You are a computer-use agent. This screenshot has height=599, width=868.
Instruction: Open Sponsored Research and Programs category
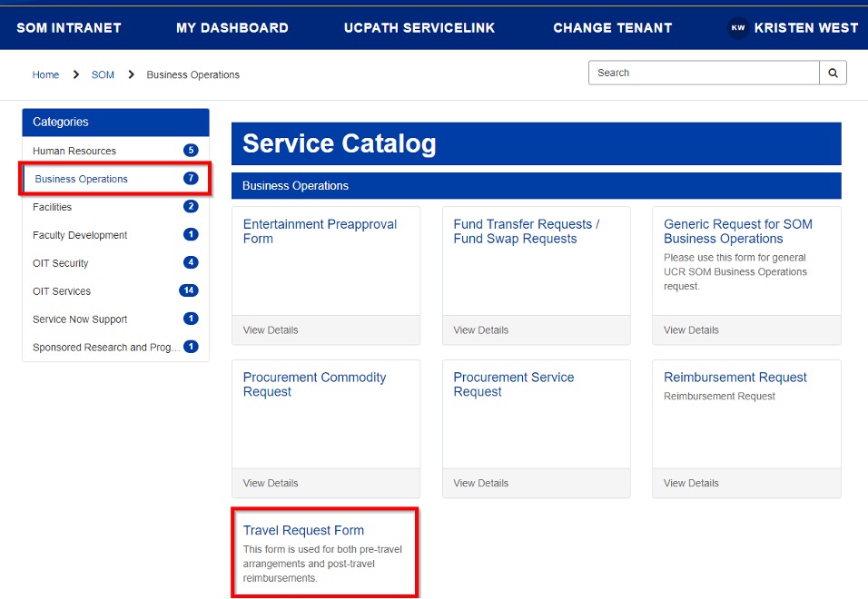(105, 348)
